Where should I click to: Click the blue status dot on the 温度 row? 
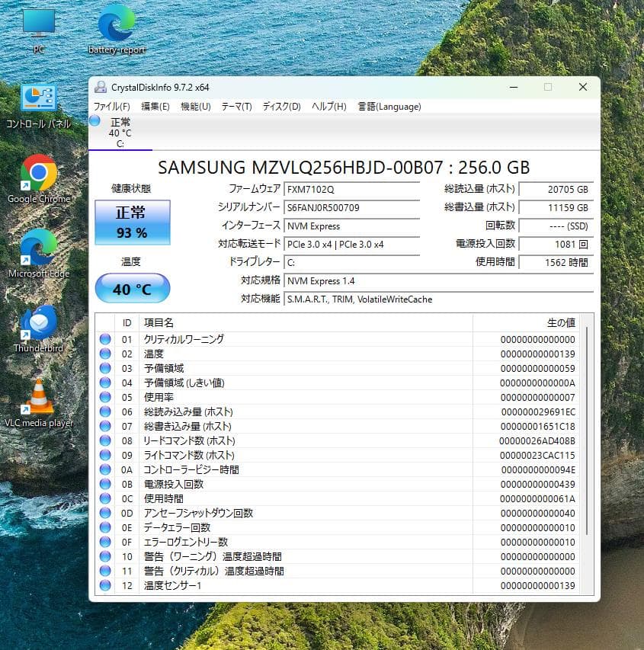click(104, 354)
